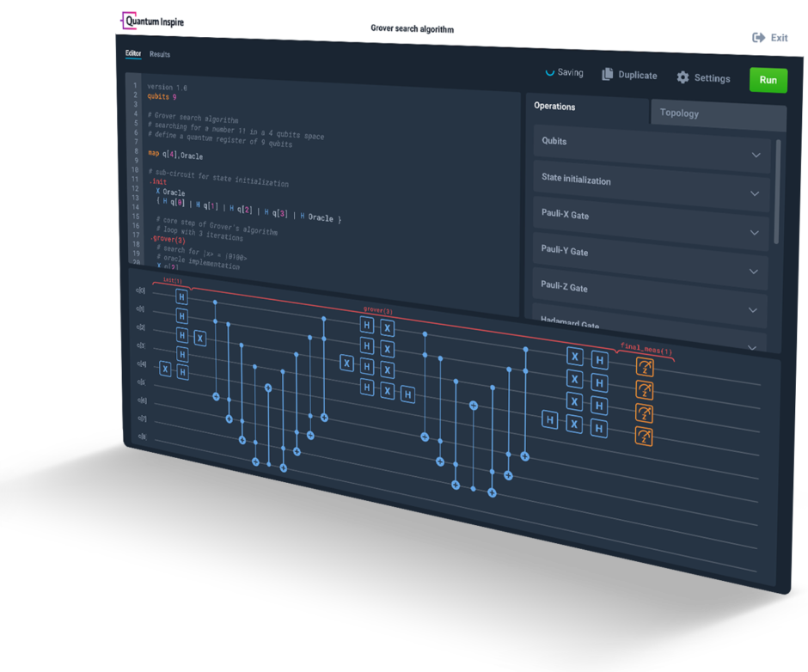Click the operations panel scrollbar
The width and height of the screenshot is (808, 672).
click(779, 189)
